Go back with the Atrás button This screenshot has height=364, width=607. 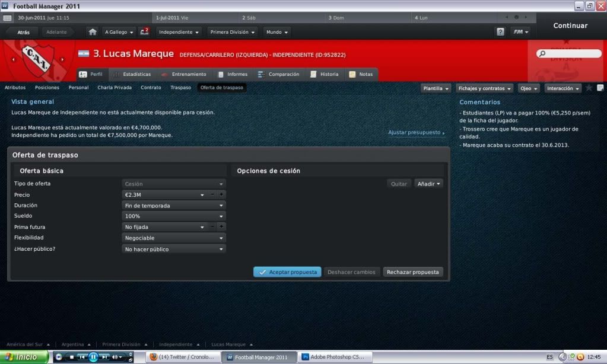click(23, 32)
